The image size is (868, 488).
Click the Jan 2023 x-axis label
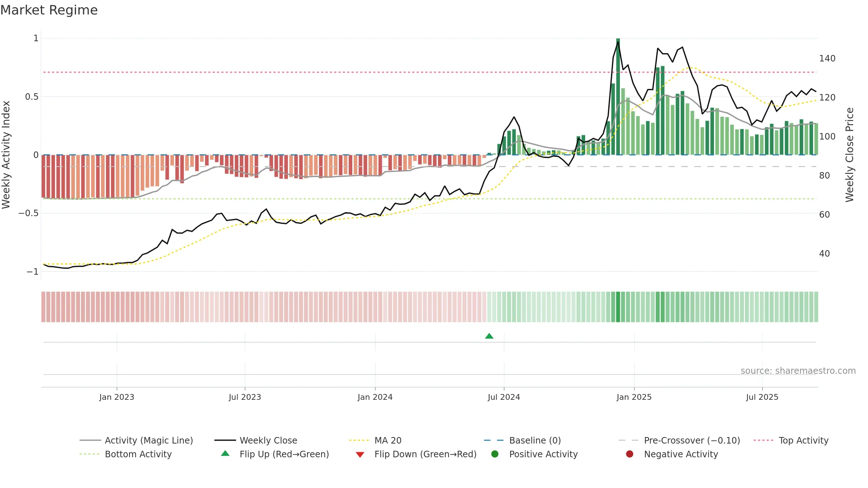pyautogui.click(x=117, y=397)
